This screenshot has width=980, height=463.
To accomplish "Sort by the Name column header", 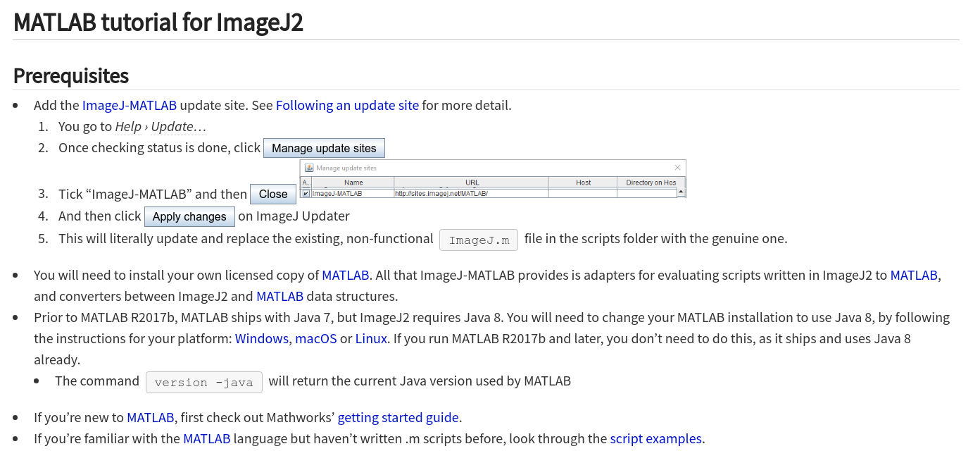I will tap(353, 182).
